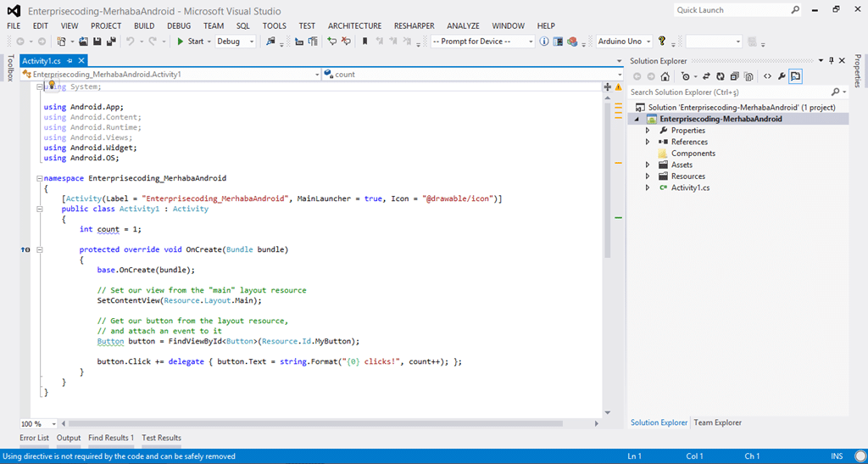Screen dimensions: 868x464
Task: Close the Activity1.cs tab
Action: pos(81,61)
